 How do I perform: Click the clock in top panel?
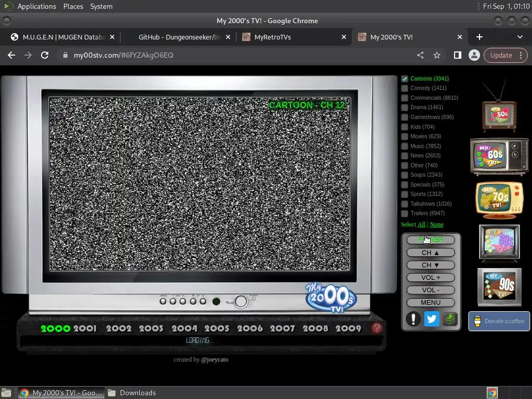506,6
